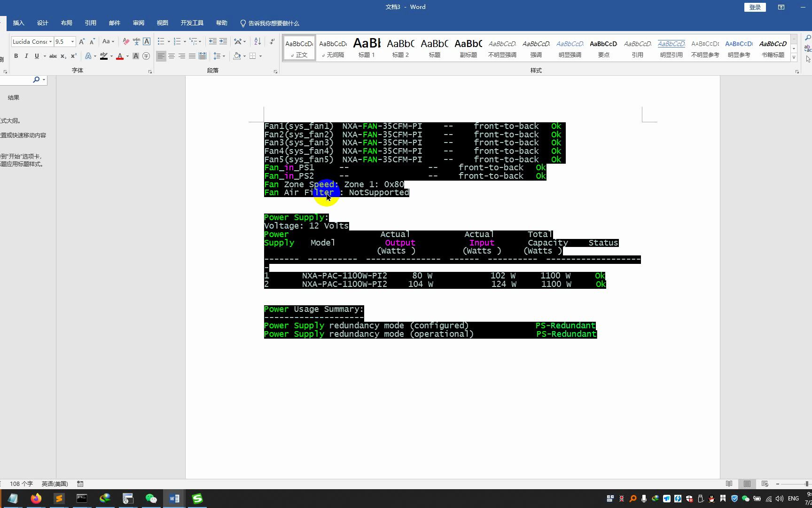Open macro recording icon in status bar

click(80, 484)
